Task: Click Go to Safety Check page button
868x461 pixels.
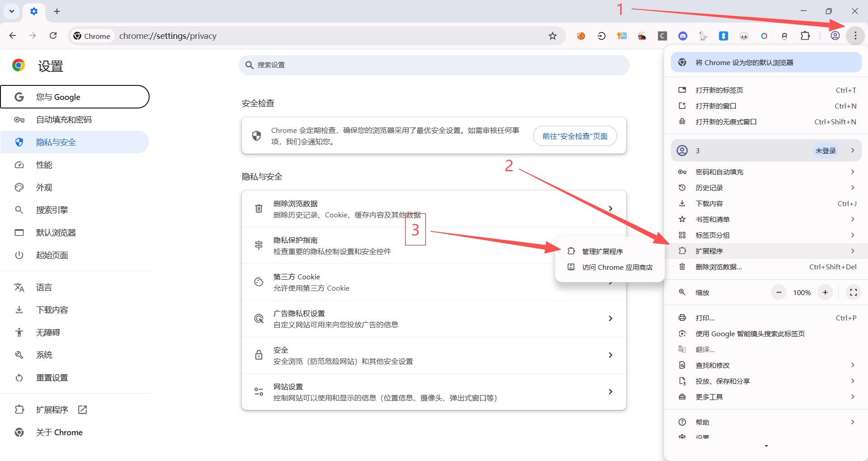Action: click(x=575, y=136)
